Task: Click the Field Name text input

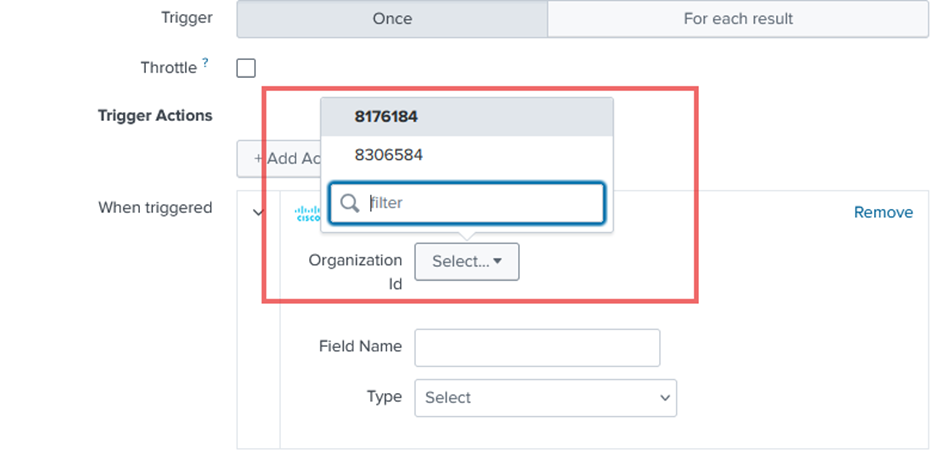Action: 537,347
